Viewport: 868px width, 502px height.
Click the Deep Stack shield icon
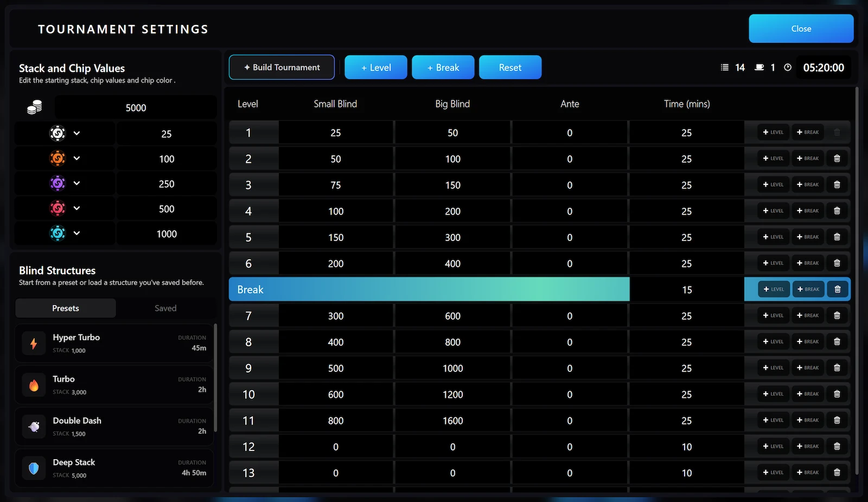coord(34,468)
